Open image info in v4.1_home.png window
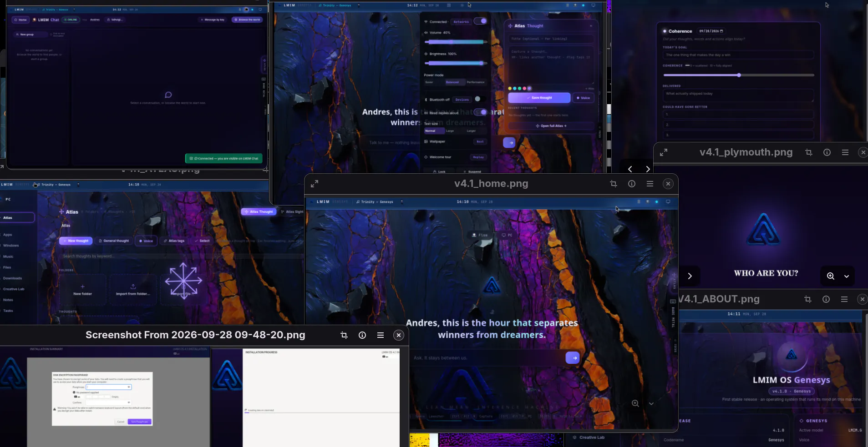The height and width of the screenshot is (447, 868). click(632, 184)
